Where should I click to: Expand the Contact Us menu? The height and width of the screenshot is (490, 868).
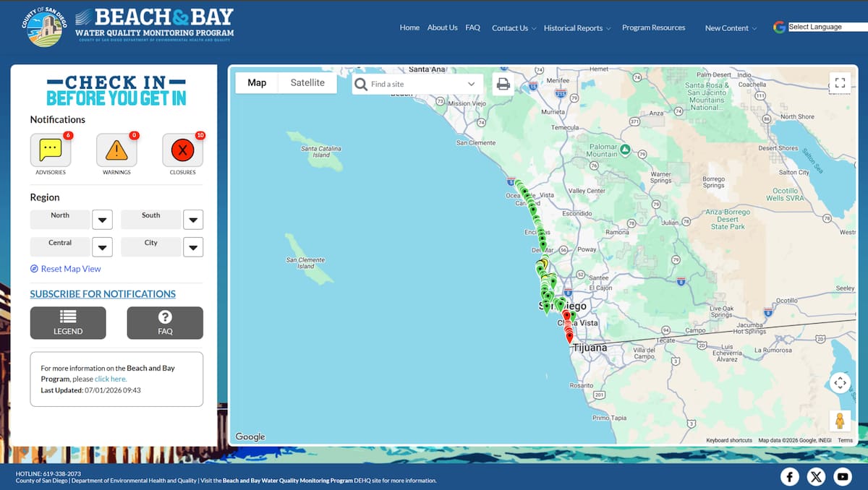click(514, 28)
